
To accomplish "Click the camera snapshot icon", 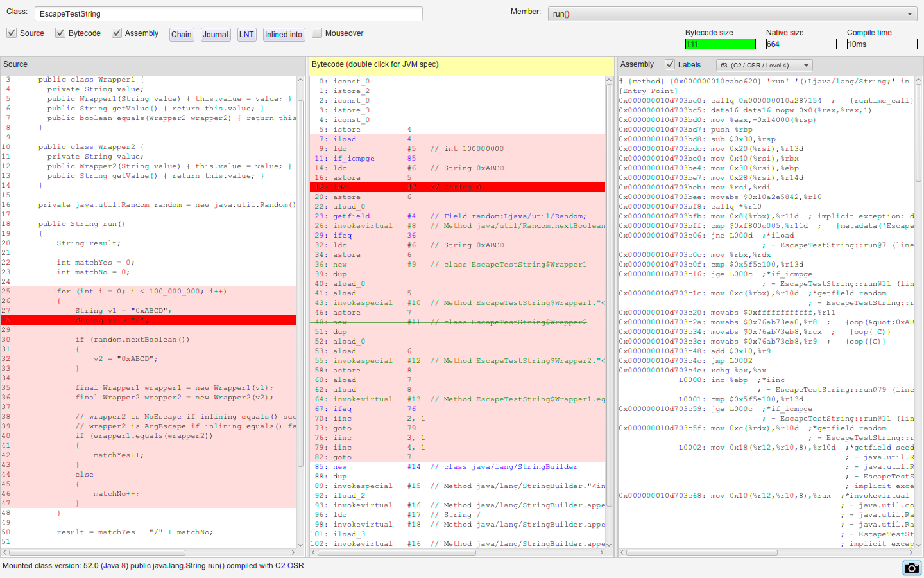I will pos(911,568).
